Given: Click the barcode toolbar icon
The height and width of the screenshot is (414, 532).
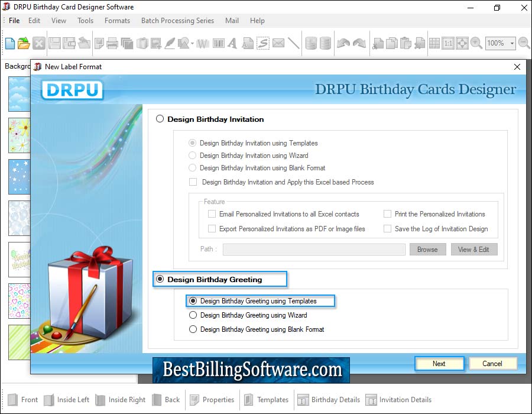Looking at the screenshot, I should coord(219,43).
